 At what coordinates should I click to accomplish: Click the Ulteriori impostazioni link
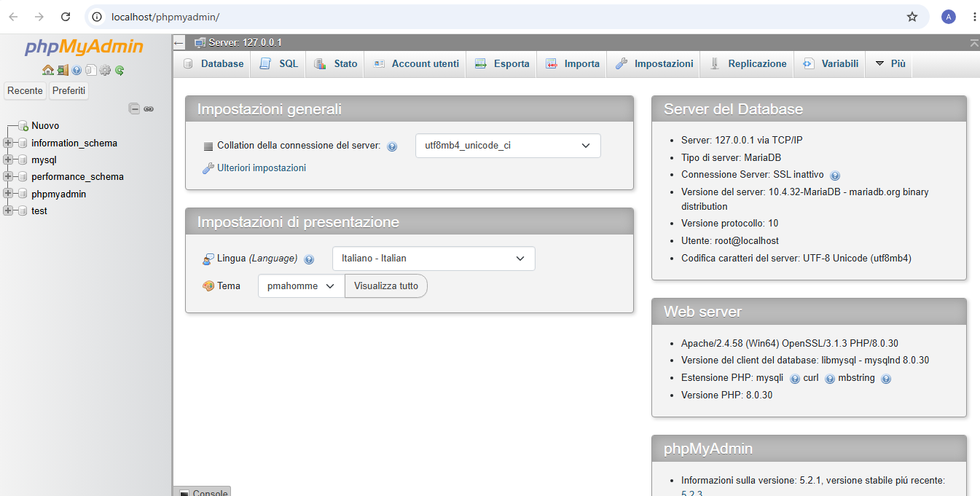pyautogui.click(x=262, y=168)
